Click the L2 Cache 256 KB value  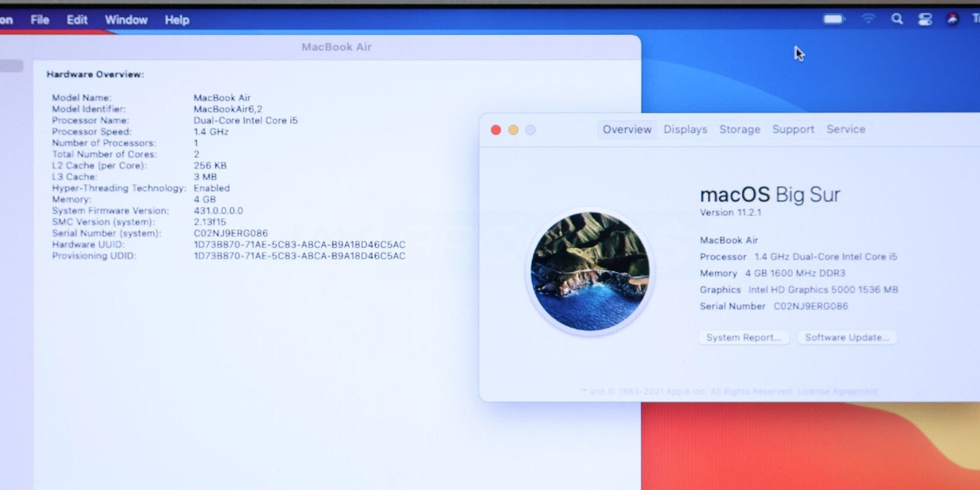pos(210,165)
